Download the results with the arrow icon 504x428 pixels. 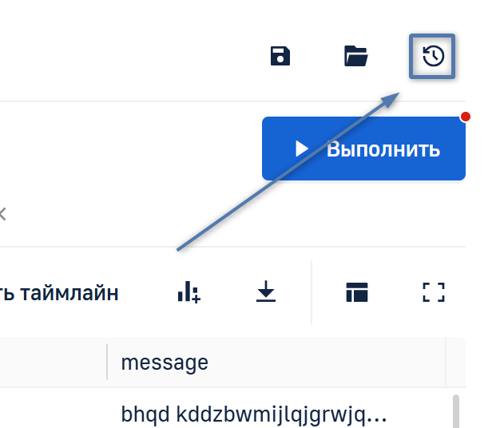click(266, 291)
